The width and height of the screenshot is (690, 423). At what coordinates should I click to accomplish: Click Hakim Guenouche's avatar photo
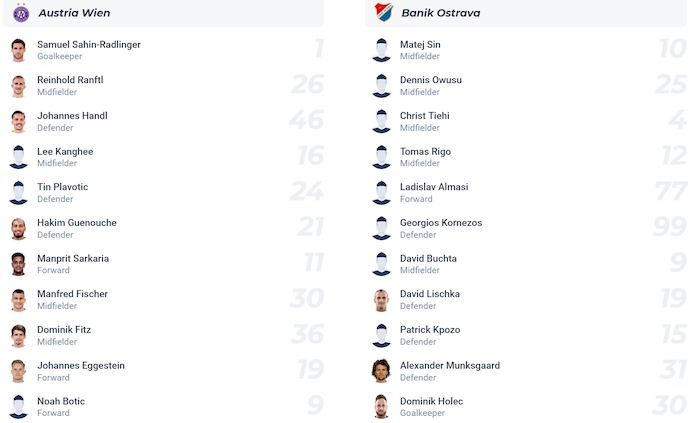coord(18,229)
